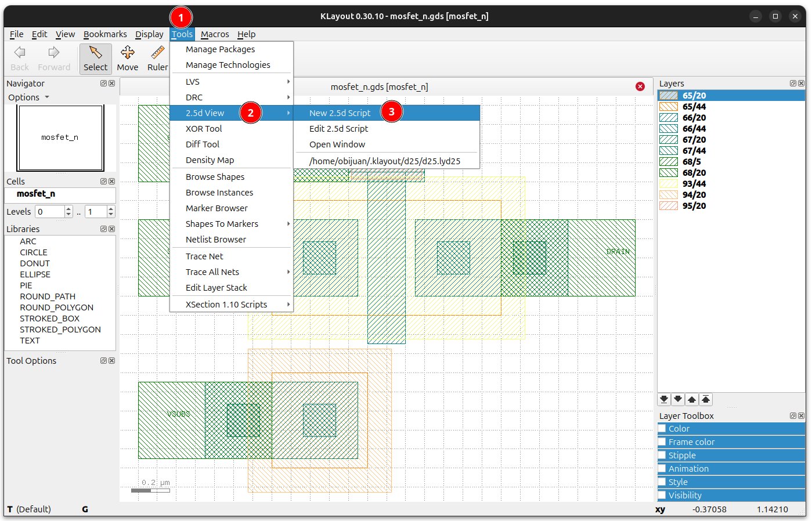Open the Bookmarks menu
This screenshot has width=812, height=521.
(x=105, y=34)
